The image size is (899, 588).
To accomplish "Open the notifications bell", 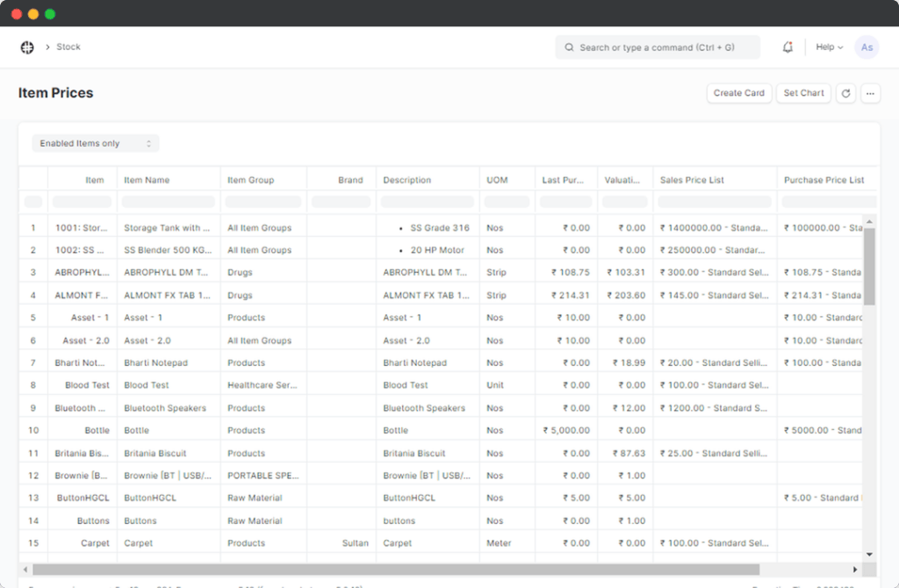I will (x=788, y=47).
